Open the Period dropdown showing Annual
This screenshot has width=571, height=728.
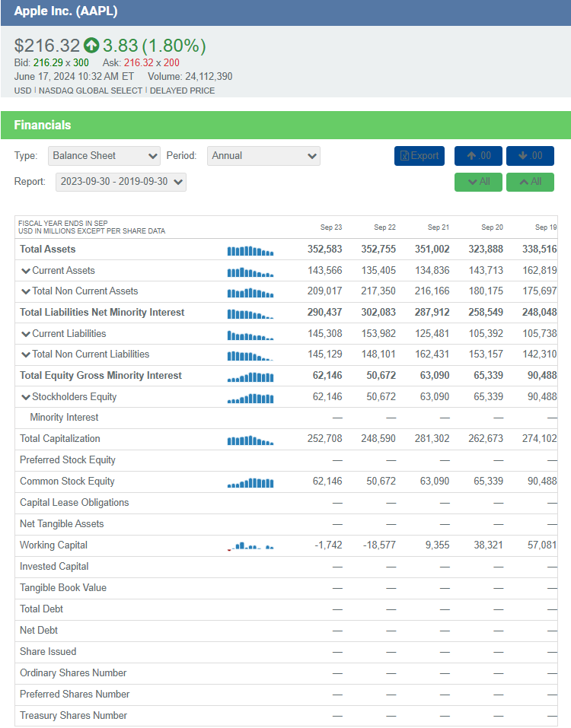(263, 156)
